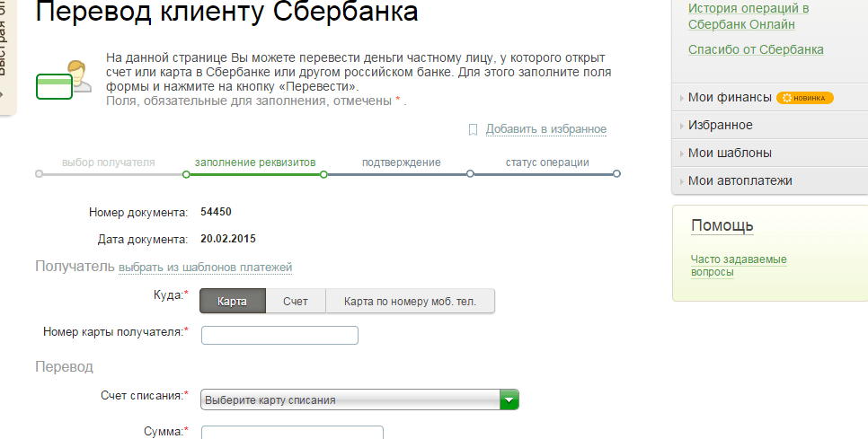Open Часто задаваемые вопросы help link
Image resolution: width=868 pixels, height=439 pixels.
coord(739,266)
